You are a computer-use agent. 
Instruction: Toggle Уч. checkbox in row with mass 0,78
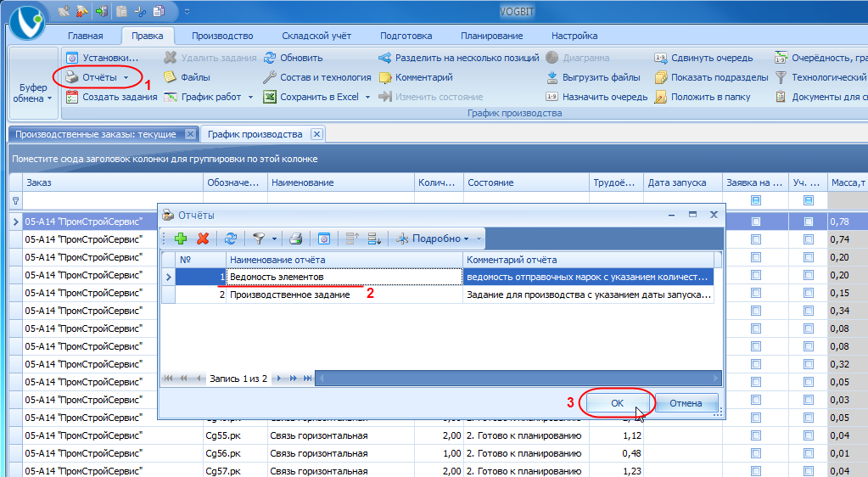(x=809, y=222)
